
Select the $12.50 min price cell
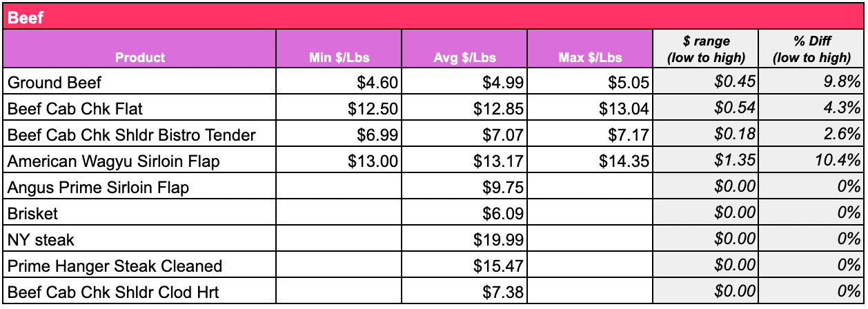[339, 109]
